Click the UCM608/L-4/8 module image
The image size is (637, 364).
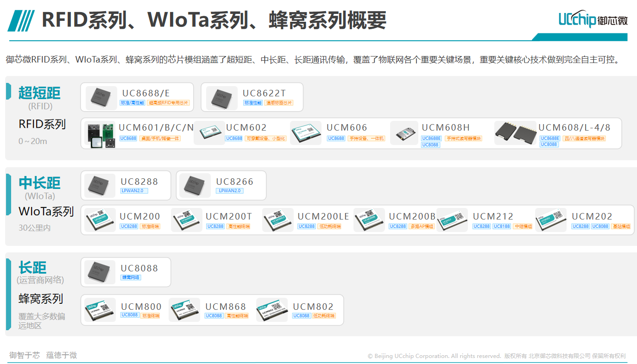(x=516, y=133)
